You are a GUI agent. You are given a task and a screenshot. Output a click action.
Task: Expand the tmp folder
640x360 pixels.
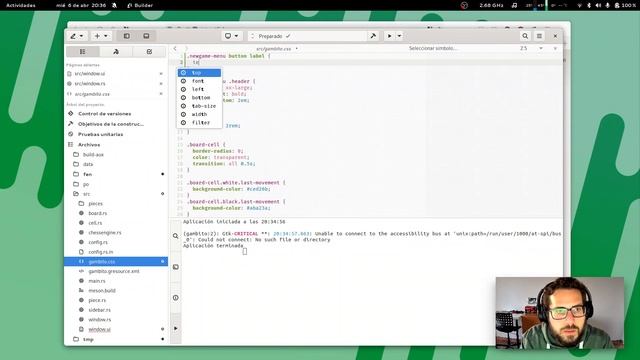[x=88, y=339]
